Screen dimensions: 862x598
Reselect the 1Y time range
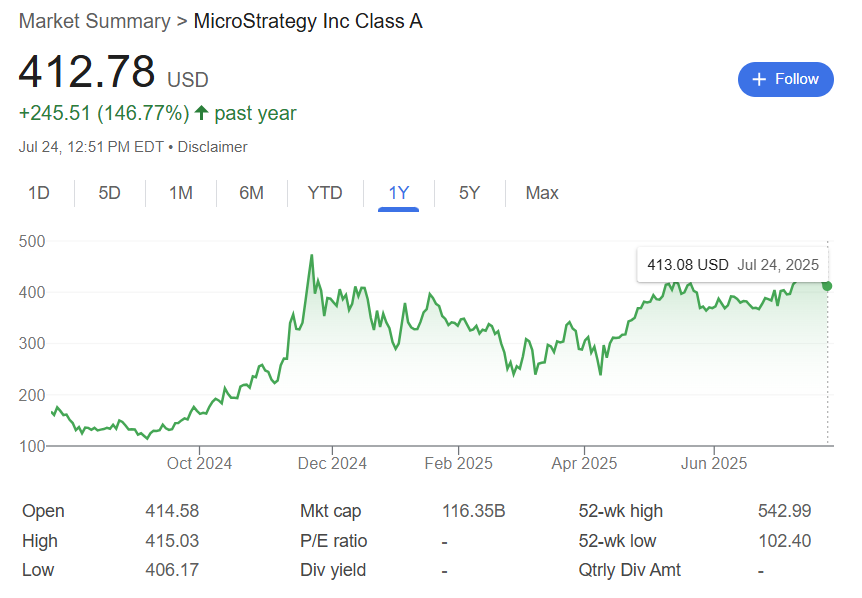pyautogui.click(x=397, y=193)
